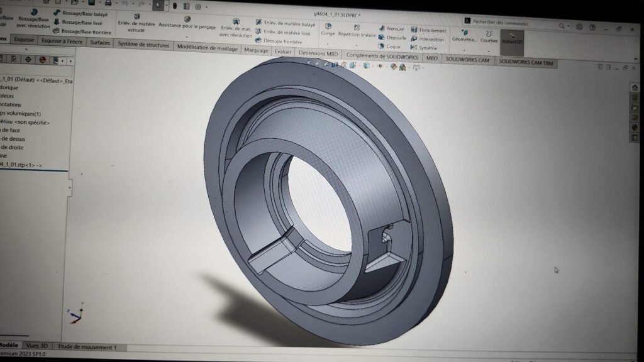Open appearance color sphere tab in panel

coord(42,60)
